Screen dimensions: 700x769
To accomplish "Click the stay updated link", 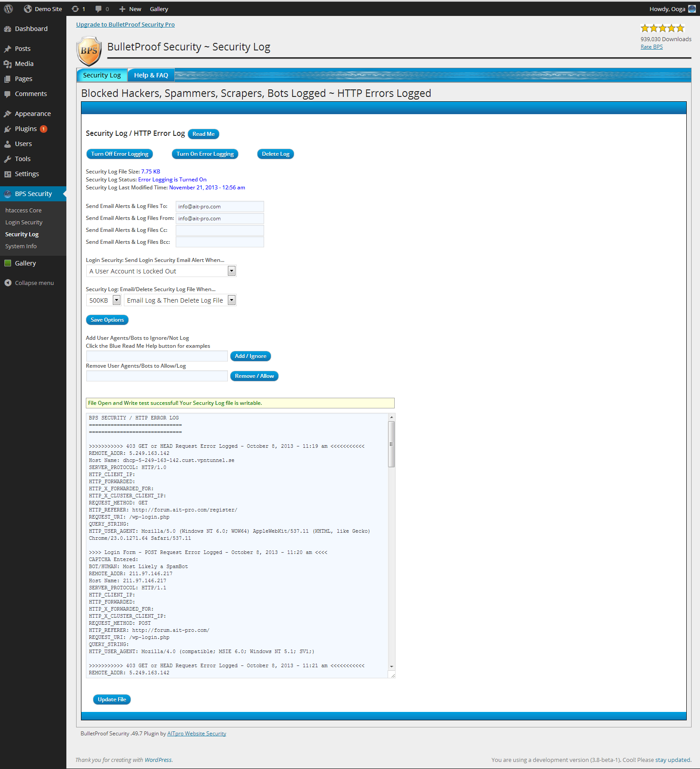I will tap(673, 760).
